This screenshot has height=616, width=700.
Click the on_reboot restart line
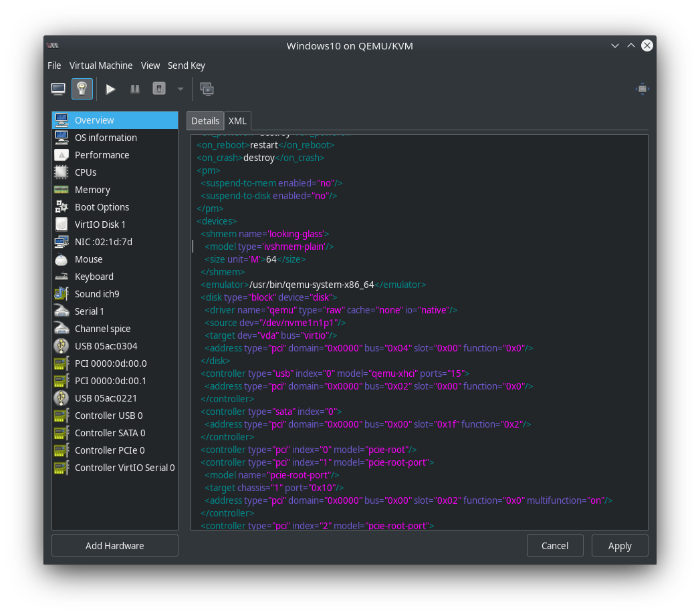coord(265,145)
